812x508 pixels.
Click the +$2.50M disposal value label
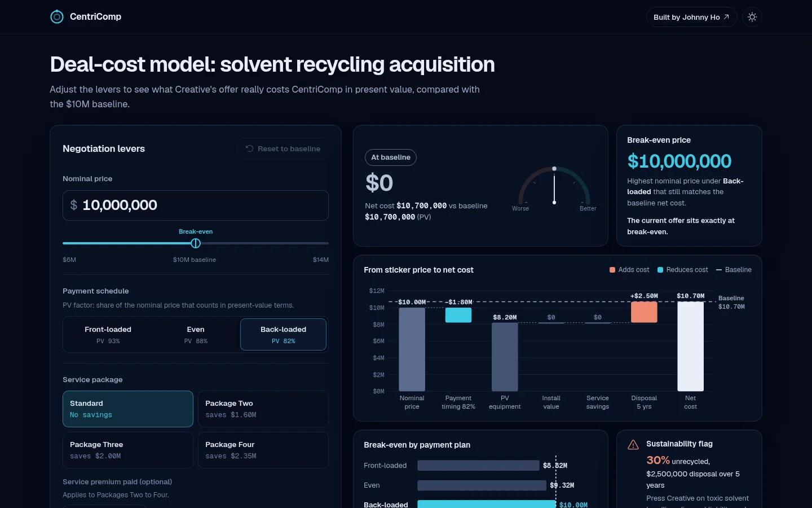[x=644, y=296]
